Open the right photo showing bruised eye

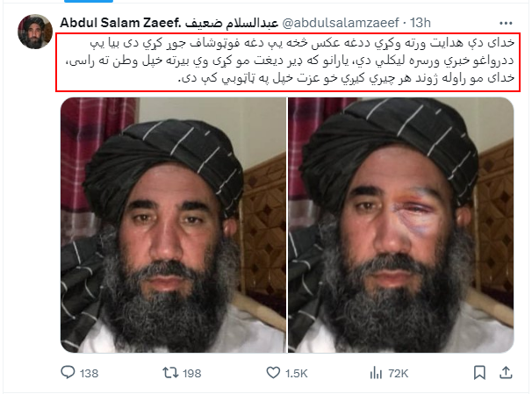coord(400,226)
